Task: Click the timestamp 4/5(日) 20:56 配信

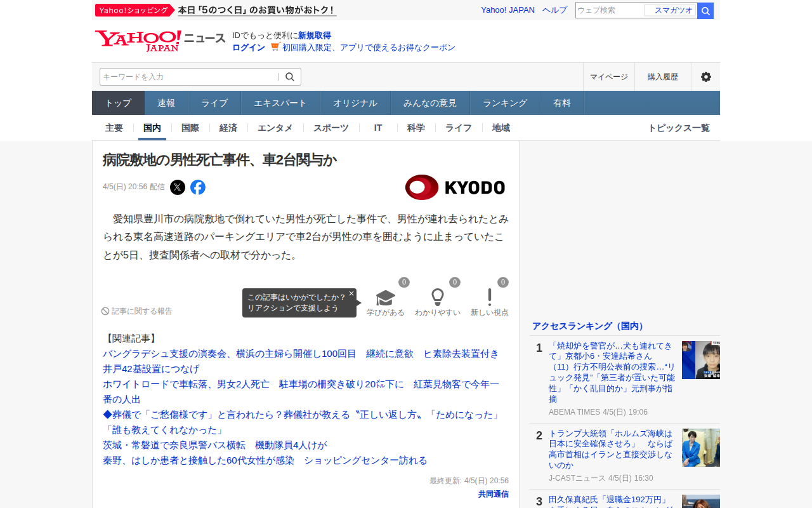Action: (x=134, y=187)
